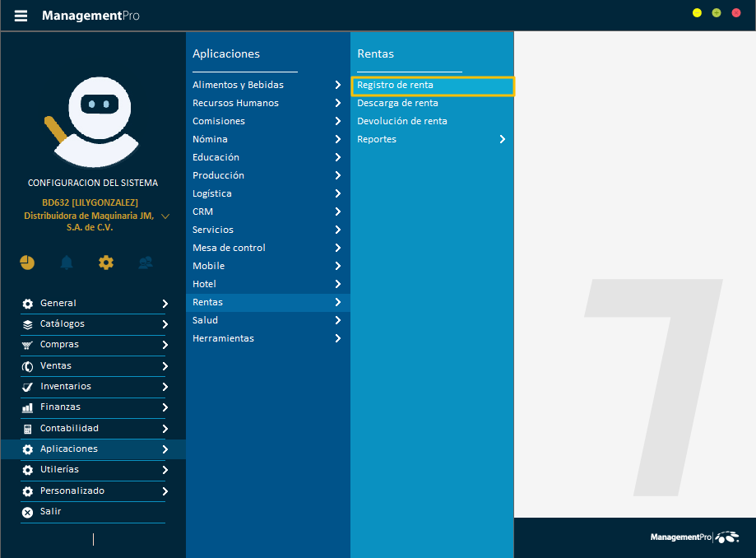
Task: Click the robot avatar image
Action: coord(95,122)
